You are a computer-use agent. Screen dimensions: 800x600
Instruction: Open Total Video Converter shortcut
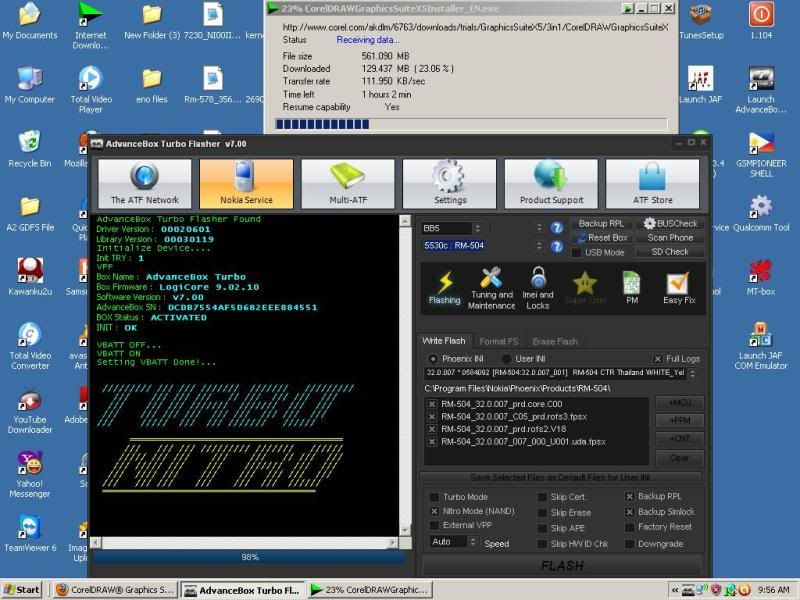(30, 346)
